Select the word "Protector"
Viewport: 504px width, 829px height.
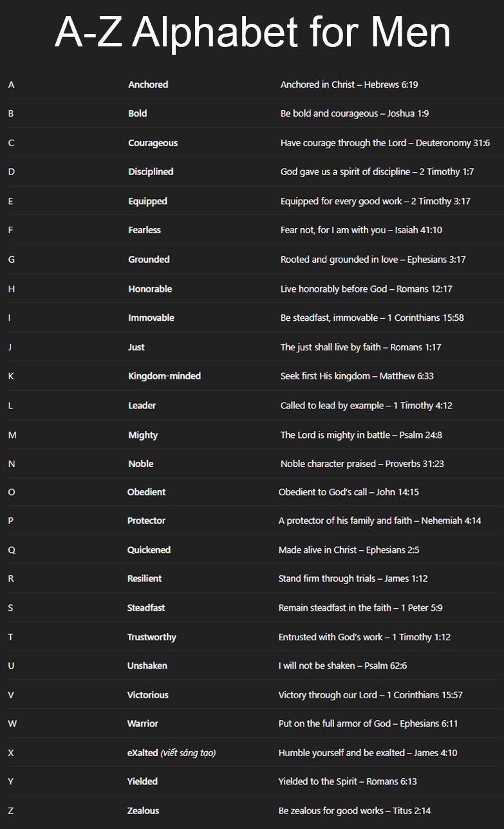(x=146, y=520)
